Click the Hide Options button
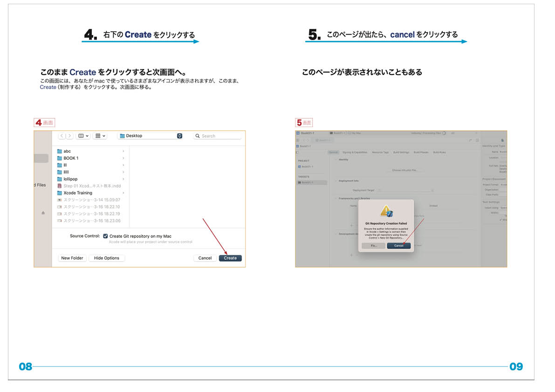 (x=107, y=258)
